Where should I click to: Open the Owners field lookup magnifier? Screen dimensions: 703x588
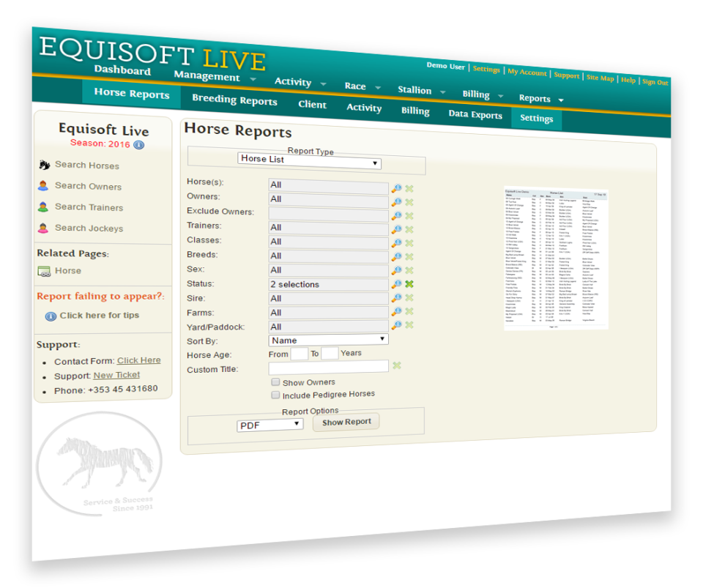396,202
